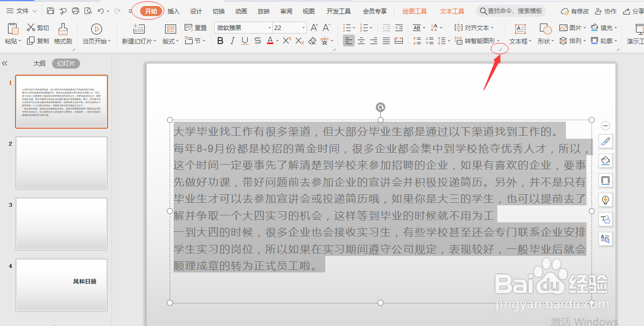This screenshot has height=326, width=644.
Task: Toggle Underline formatting
Action: (x=245, y=41)
